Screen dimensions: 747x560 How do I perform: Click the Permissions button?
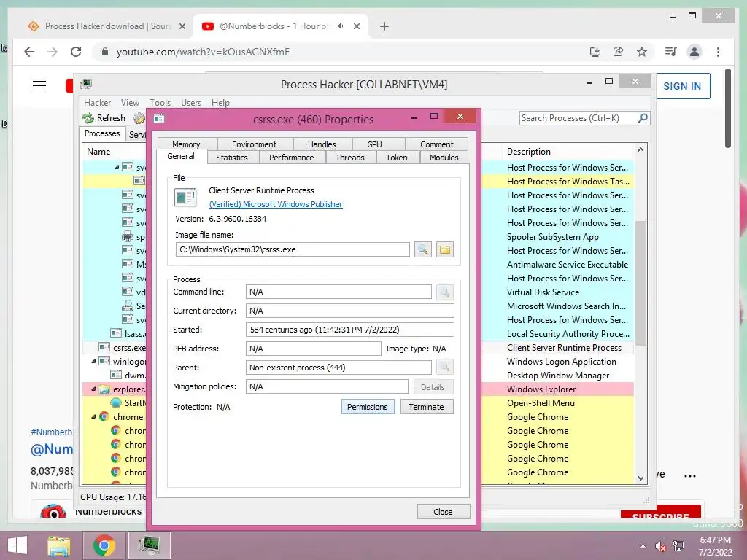click(368, 407)
